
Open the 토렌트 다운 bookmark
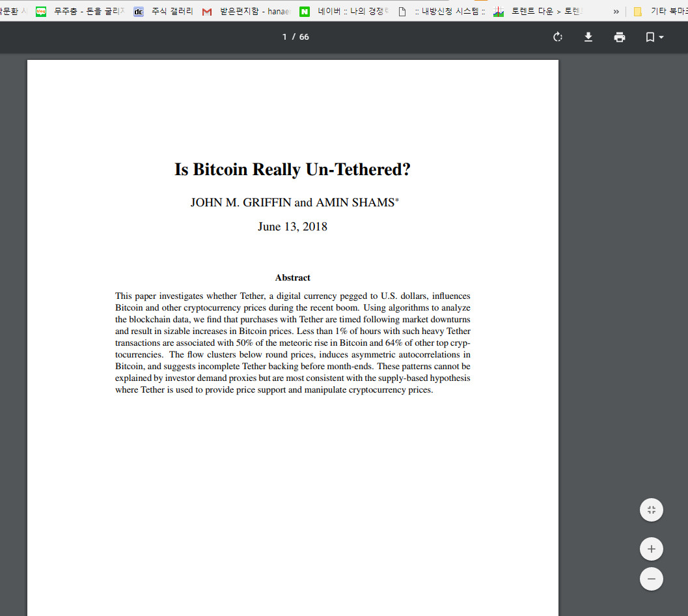click(x=538, y=12)
